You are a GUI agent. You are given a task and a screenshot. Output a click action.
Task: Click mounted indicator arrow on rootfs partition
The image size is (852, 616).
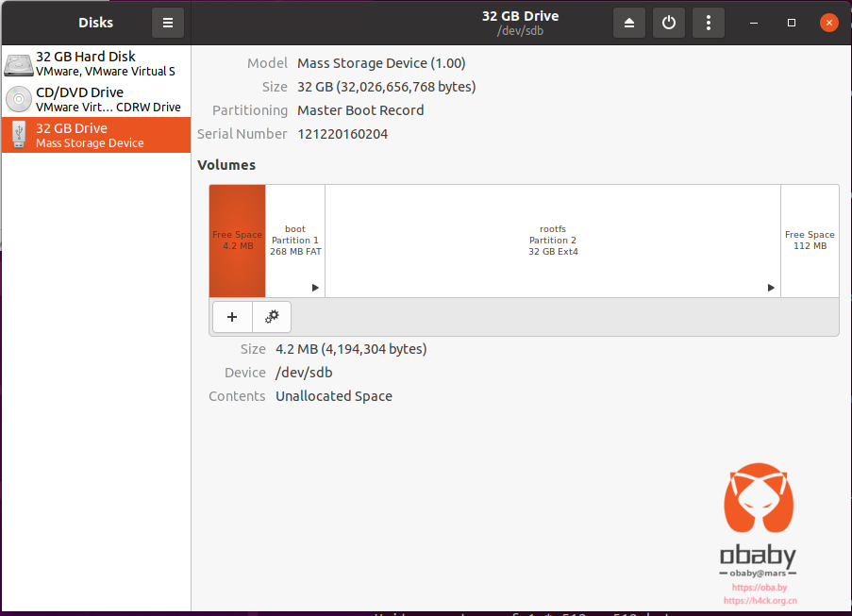click(771, 288)
